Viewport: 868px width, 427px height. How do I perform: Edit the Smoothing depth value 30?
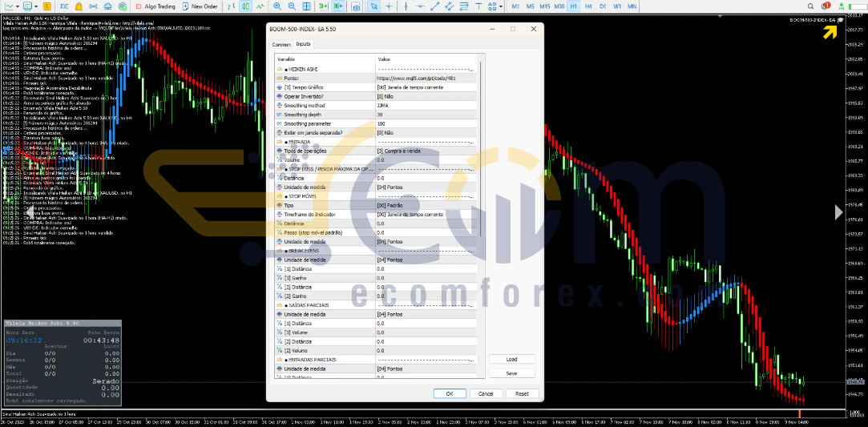click(x=426, y=115)
